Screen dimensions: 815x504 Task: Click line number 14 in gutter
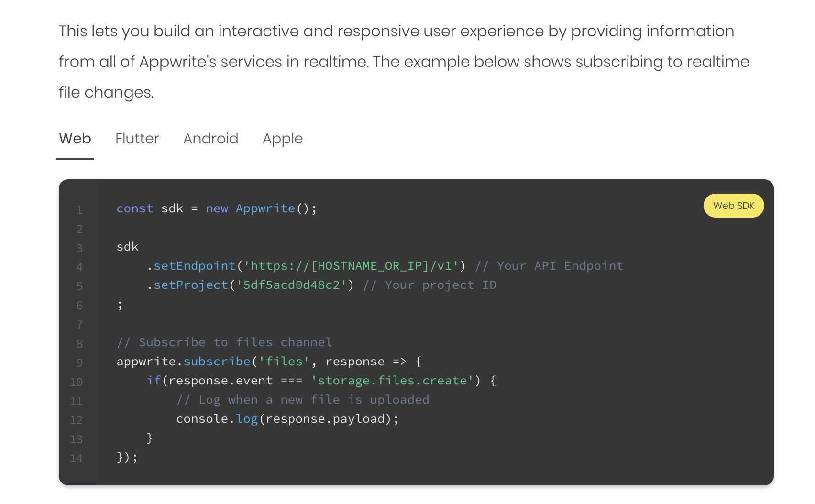pos(77,458)
